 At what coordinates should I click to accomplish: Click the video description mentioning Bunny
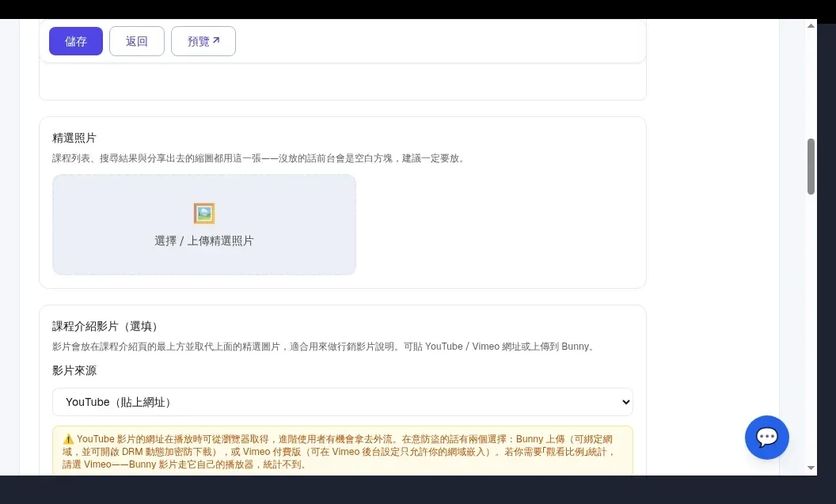point(325,347)
